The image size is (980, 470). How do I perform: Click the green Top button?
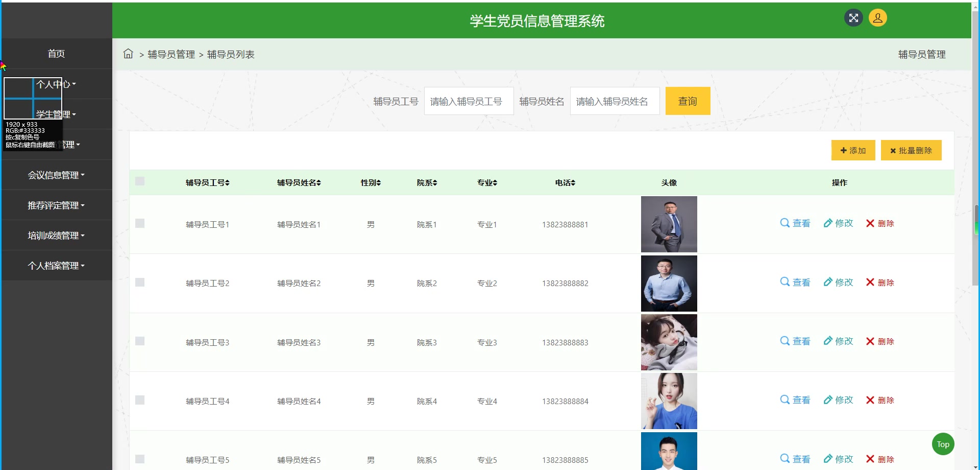pyautogui.click(x=943, y=444)
